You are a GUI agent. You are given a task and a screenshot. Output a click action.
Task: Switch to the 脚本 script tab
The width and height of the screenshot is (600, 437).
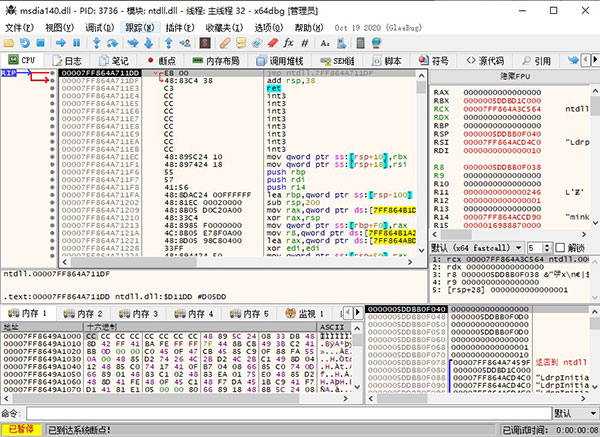387,60
